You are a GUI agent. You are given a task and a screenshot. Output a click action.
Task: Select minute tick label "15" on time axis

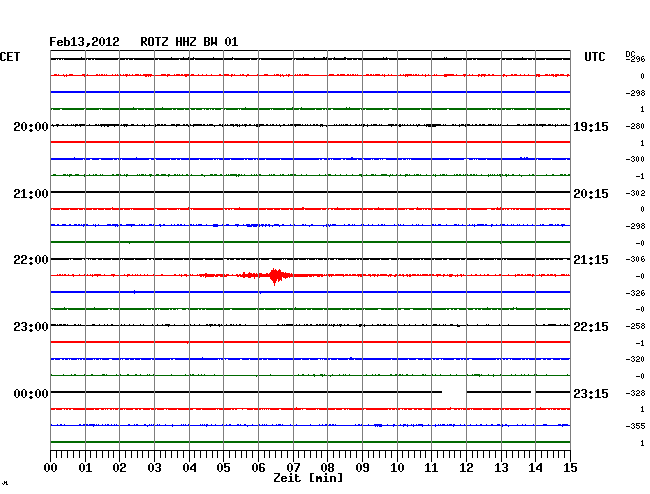click(570, 468)
